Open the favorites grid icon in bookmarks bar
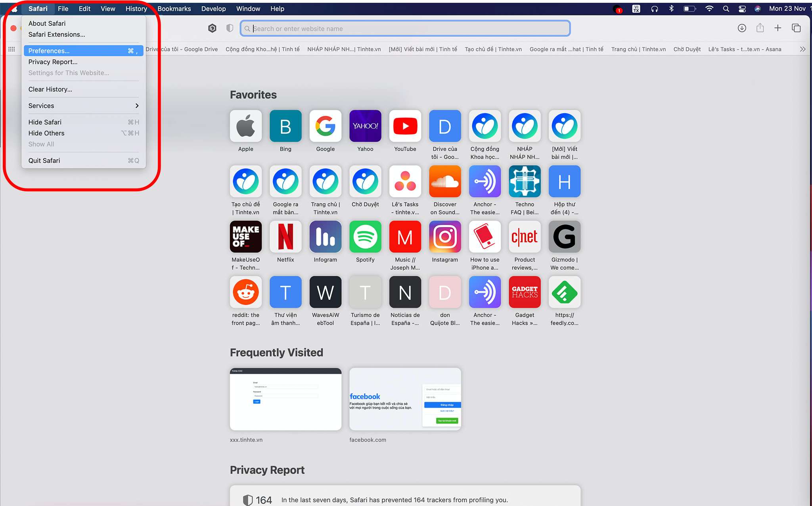This screenshot has width=812, height=506. click(11, 49)
